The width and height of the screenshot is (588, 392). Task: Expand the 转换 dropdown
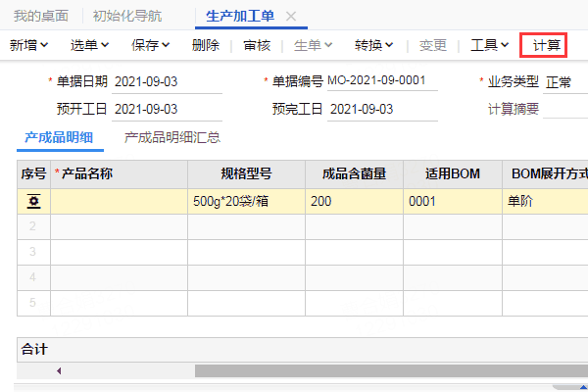(x=374, y=45)
